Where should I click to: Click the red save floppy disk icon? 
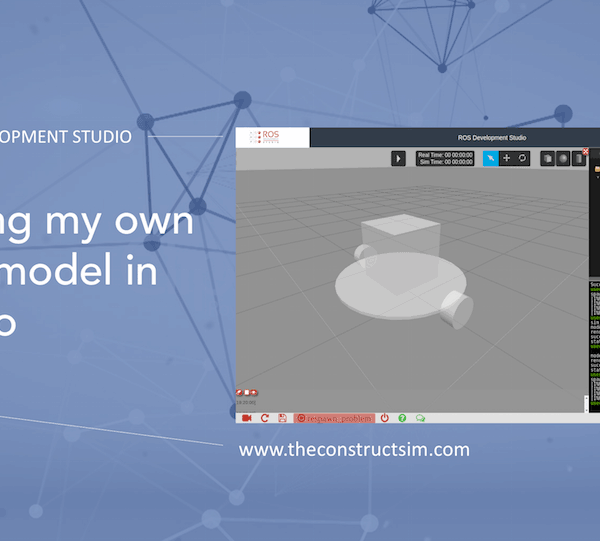(x=282, y=418)
